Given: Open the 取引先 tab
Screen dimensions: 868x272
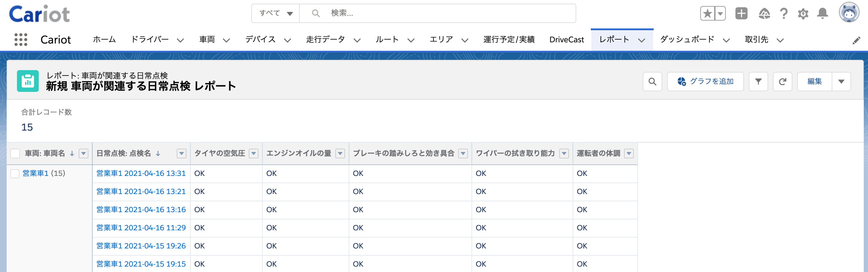Looking at the screenshot, I should pyautogui.click(x=756, y=40).
